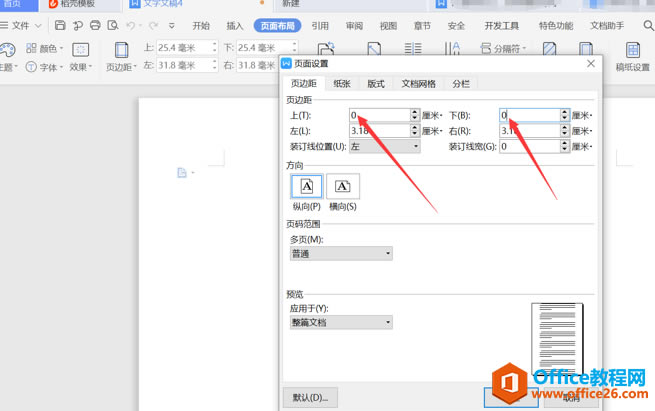Viewport: 655px width, 411px height.
Task: Open the 稿纸设置 manuscript paper tool
Action: (x=632, y=56)
